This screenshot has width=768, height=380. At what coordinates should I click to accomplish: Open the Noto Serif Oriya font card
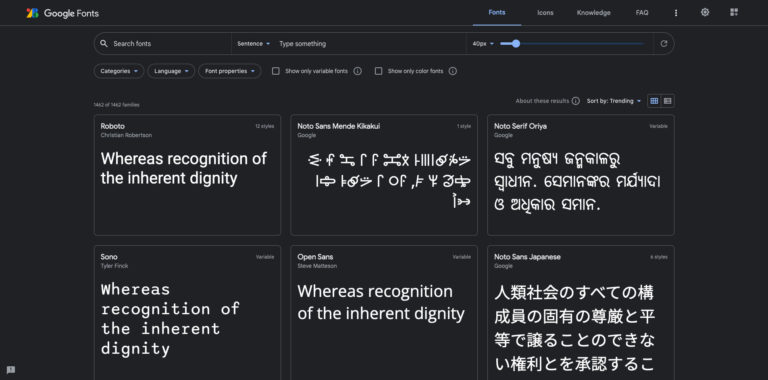coord(580,175)
